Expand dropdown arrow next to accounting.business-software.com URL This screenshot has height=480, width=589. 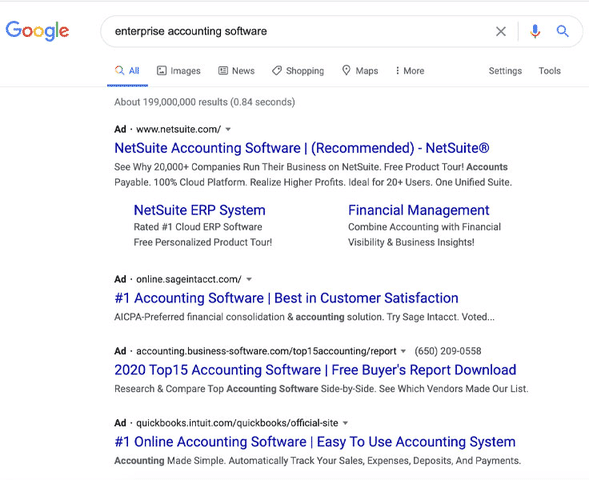pyautogui.click(x=403, y=351)
